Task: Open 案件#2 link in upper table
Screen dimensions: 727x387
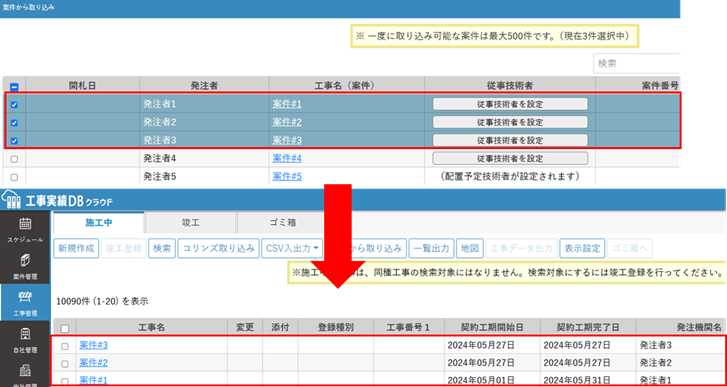Action: [x=287, y=122]
